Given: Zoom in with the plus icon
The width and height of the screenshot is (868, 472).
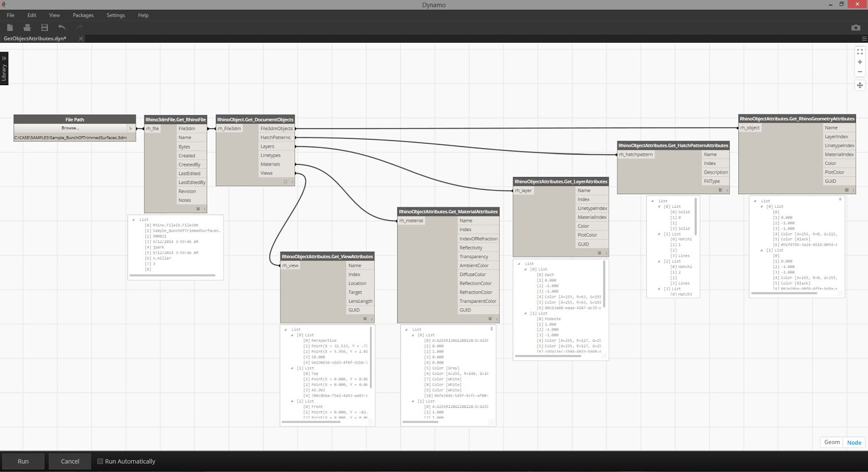Looking at the screenshot, I should [860, 62].
